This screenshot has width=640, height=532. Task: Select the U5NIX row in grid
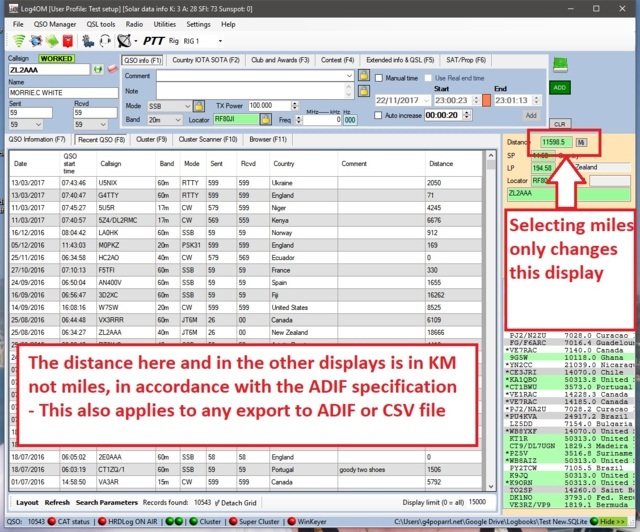click(x=245, y=183)
